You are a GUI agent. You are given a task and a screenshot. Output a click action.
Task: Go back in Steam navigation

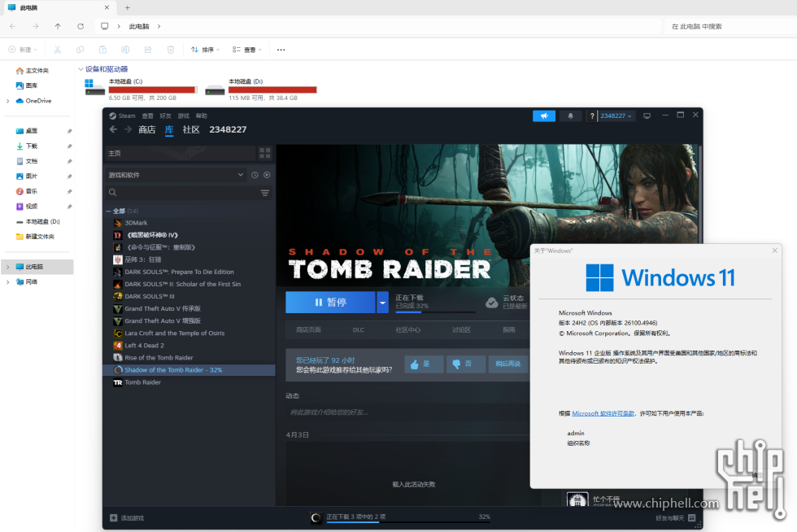tap(113, 129)
